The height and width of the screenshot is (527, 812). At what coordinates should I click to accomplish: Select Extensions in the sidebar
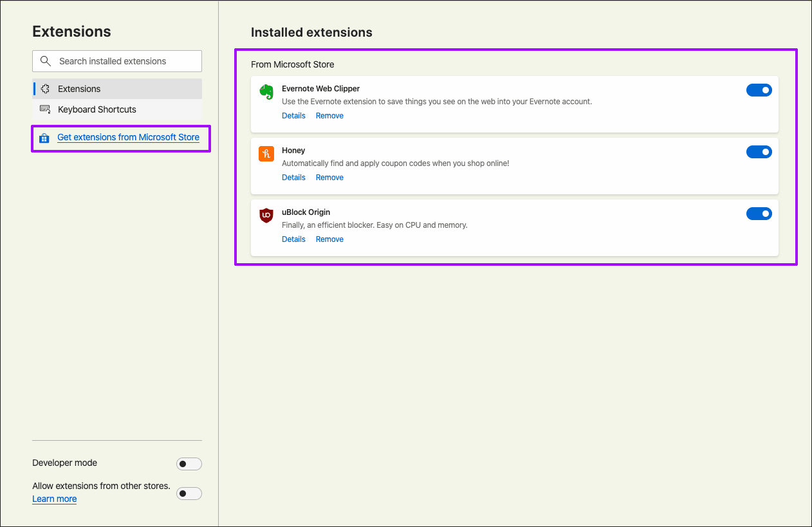(117, 89)
